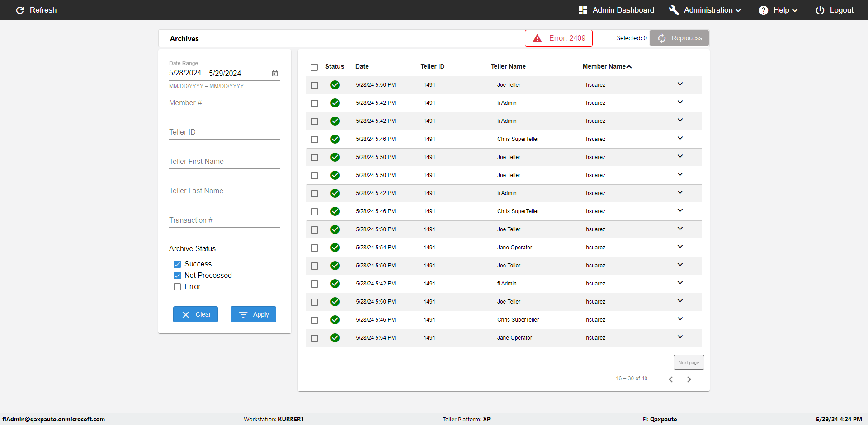This screenshot has width=868, height=425.
Task: Go to the next page arrow
Action: point(689,379)
